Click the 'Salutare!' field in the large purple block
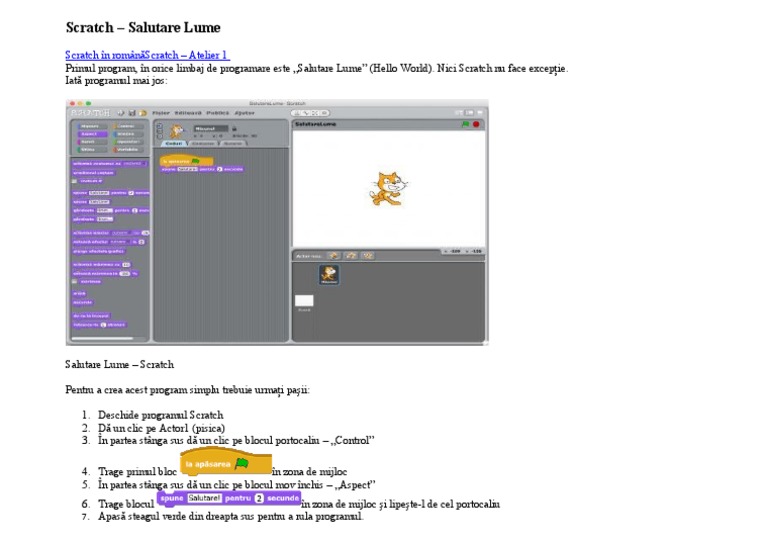768x543 pixels. 205,498
